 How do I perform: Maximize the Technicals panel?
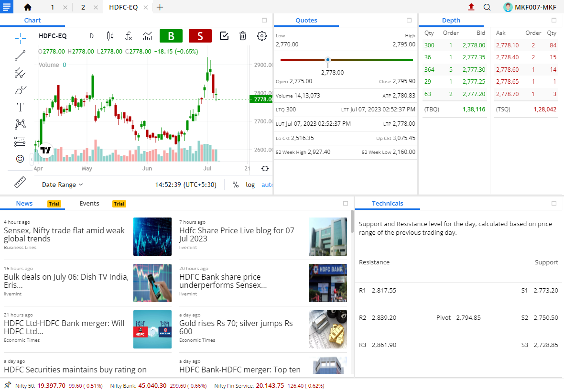[x=554, y=203]
